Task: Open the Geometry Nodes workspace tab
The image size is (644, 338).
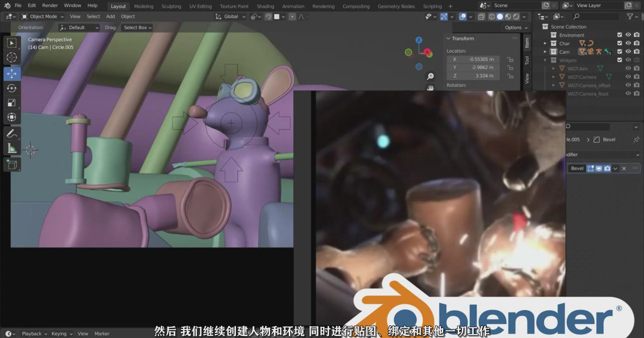Action: click(396, 6)
